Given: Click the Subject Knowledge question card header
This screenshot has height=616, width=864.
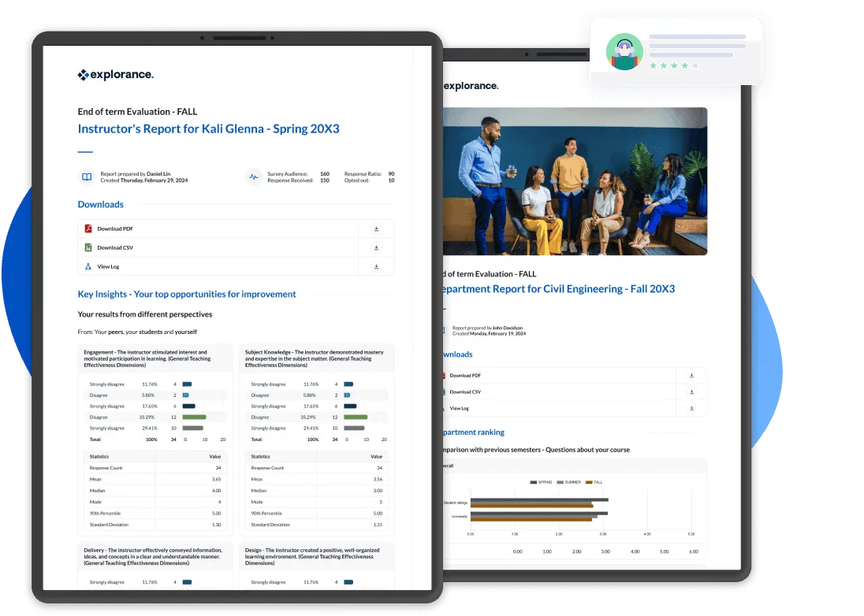Looking at the screenshot, I should pyautogui.click(x=317, y=358).
